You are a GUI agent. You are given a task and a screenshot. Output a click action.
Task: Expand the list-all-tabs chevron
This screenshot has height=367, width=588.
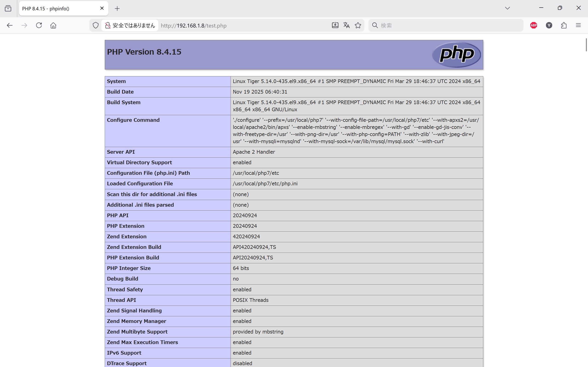coord(507,8)
